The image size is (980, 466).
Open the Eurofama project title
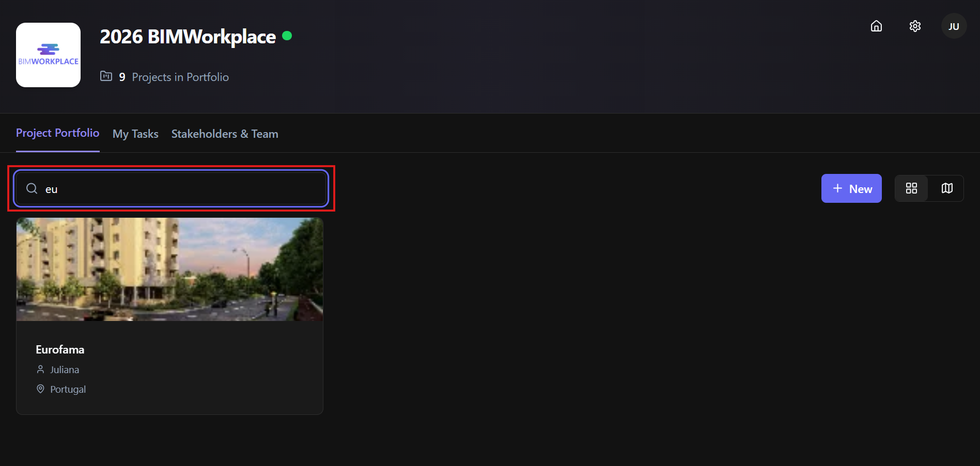(x=60, y=349)
